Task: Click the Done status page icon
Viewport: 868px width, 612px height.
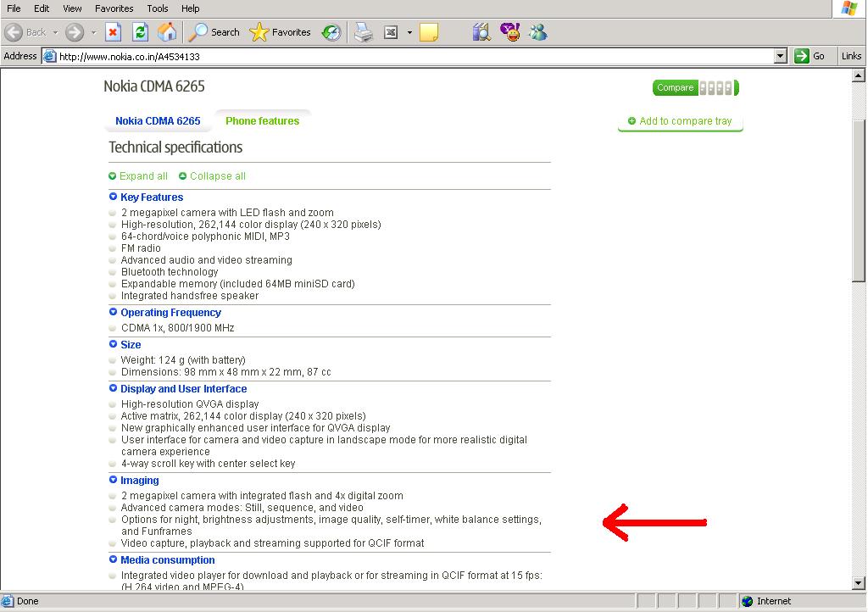Action: click(7, 601)
